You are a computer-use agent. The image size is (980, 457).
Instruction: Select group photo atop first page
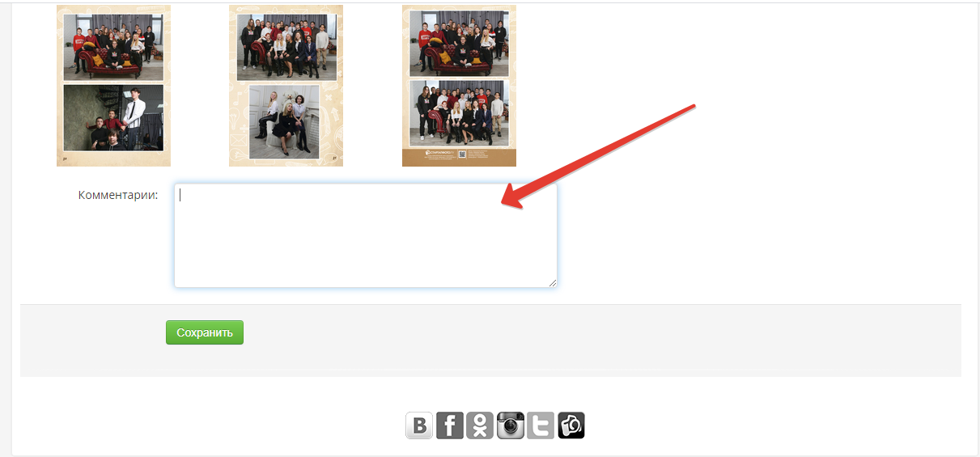coord(113,47)
